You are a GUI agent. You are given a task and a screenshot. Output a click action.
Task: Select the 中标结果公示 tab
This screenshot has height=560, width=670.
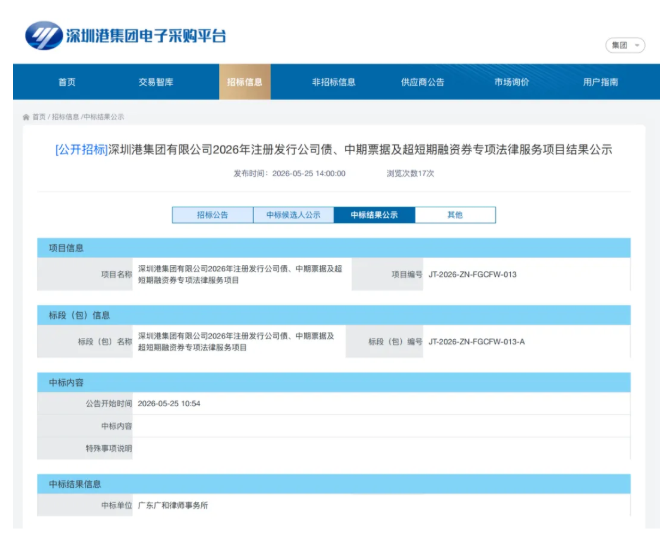[374, 215]
